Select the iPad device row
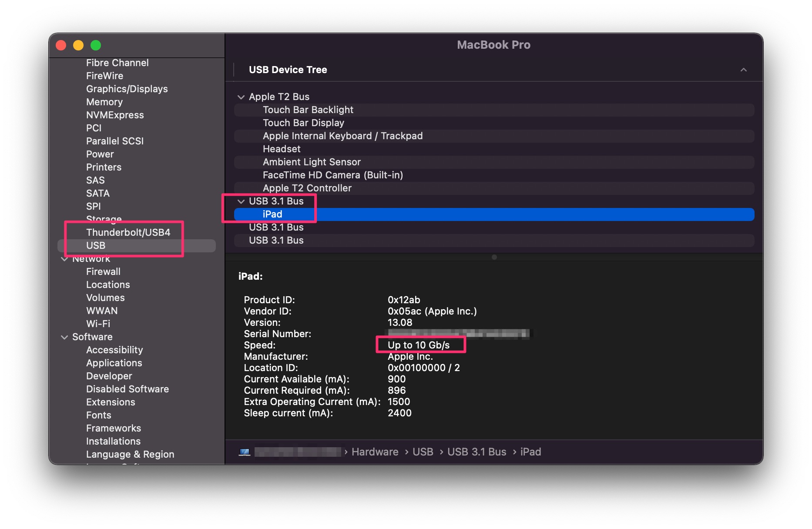 (494, 214)
